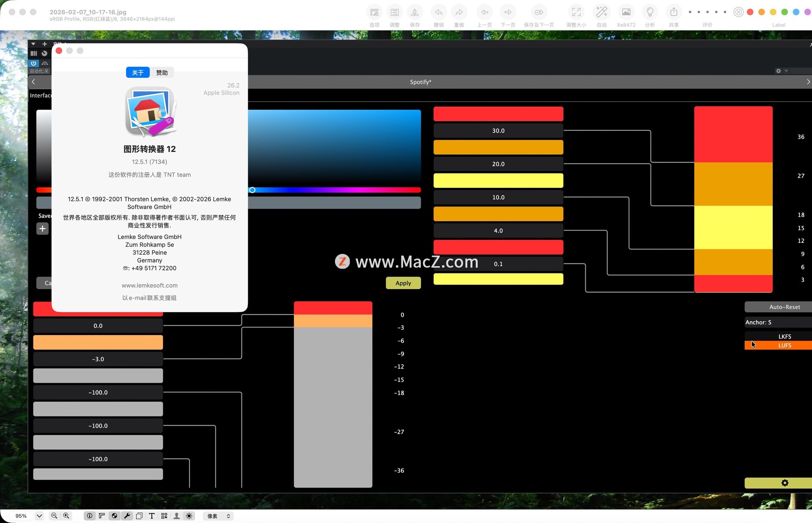Toggle the info panel icon in bottom bar
The image size is (812, 523).
(90, 516)
